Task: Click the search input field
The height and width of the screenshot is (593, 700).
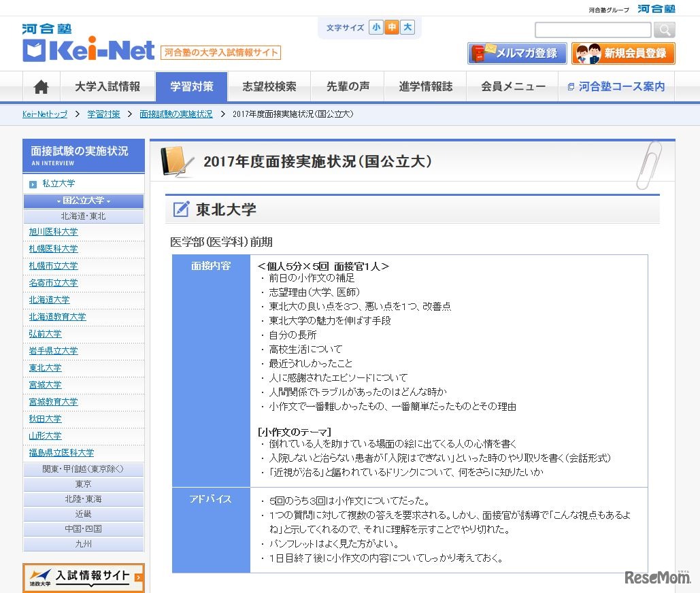Action: 593,30
